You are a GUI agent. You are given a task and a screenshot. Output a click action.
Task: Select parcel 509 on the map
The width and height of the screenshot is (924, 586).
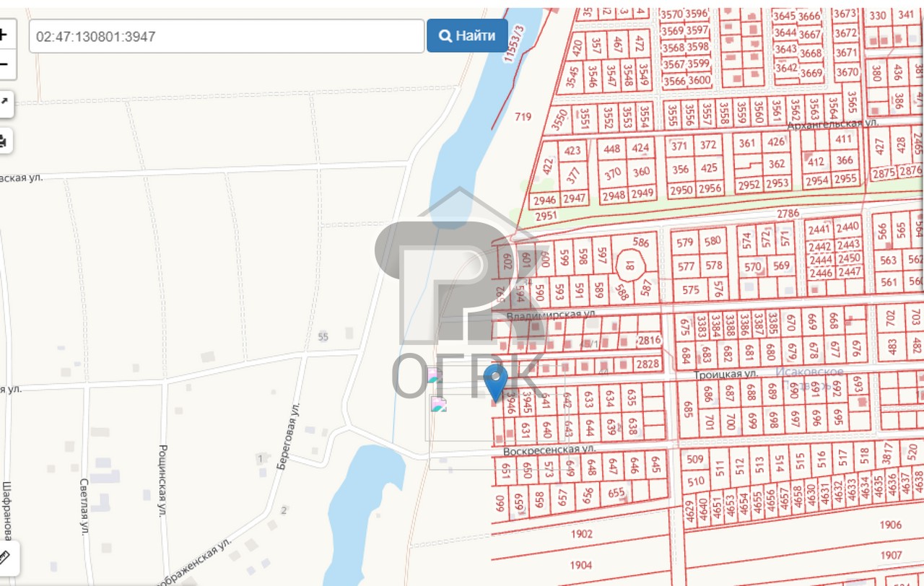click(694, 459)
